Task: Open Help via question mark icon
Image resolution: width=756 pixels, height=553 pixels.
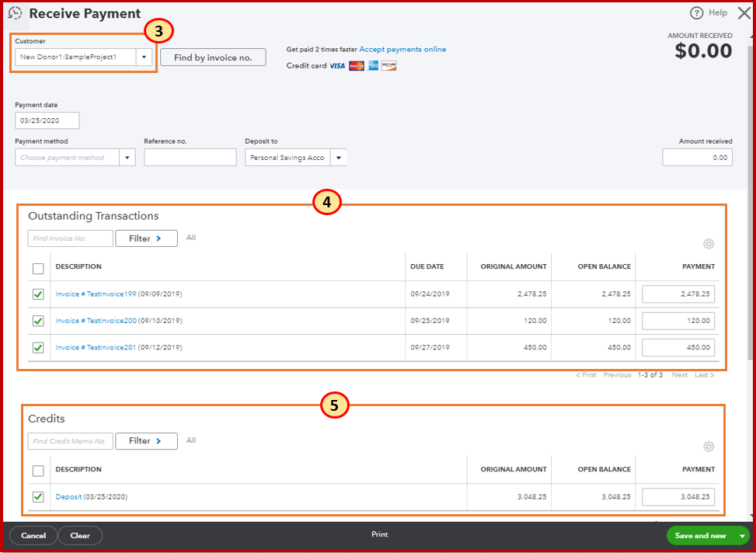Action: (697, 13)
